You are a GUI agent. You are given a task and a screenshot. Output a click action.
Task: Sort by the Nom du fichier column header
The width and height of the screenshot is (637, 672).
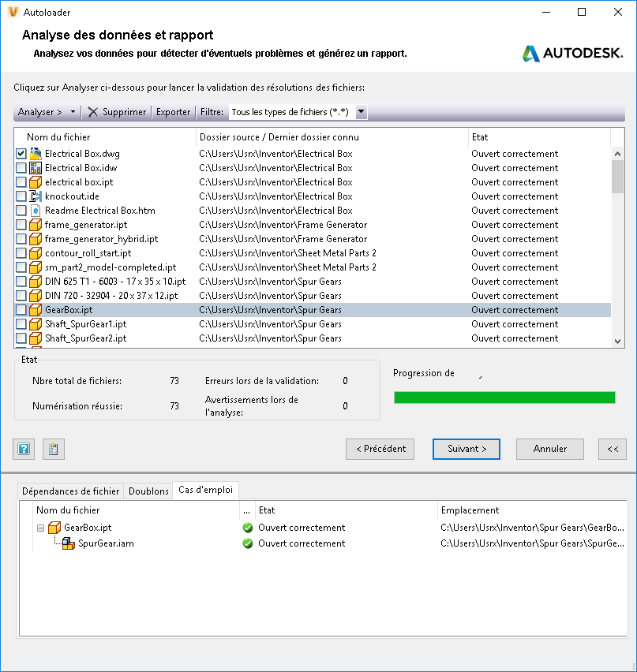click(105, 137)
